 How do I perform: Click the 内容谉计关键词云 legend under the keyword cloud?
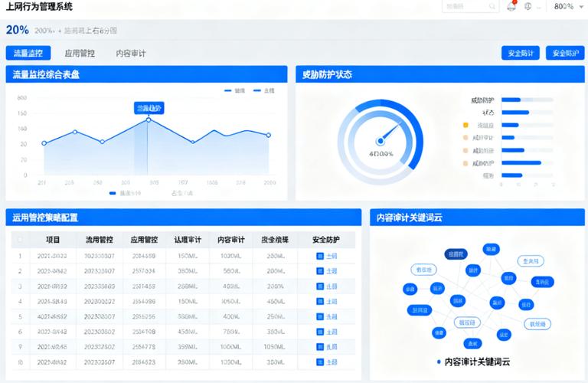pos(474,362)
